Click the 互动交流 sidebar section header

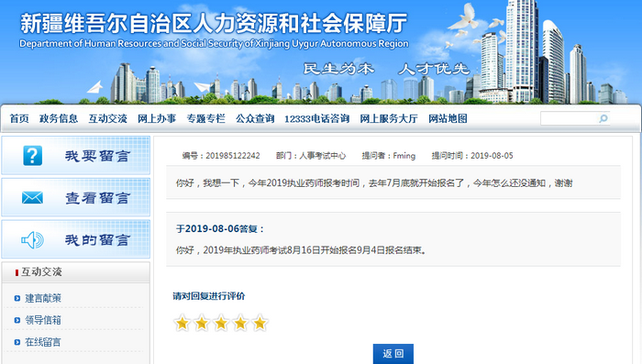(x=76, y=272)
